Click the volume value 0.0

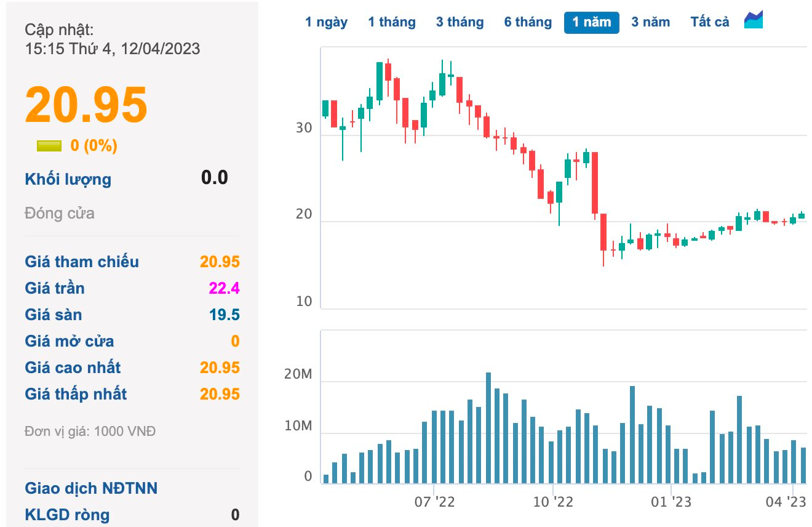click(215, 178)
